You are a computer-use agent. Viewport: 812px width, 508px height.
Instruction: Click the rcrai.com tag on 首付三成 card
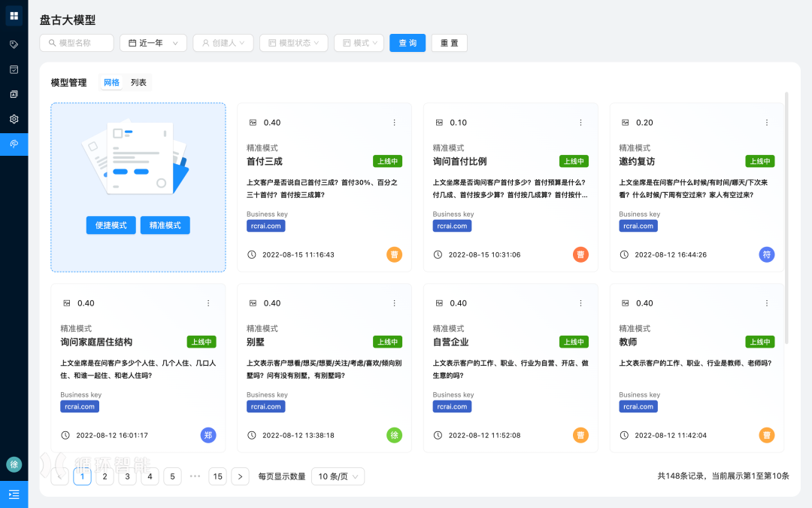[265, 226]
